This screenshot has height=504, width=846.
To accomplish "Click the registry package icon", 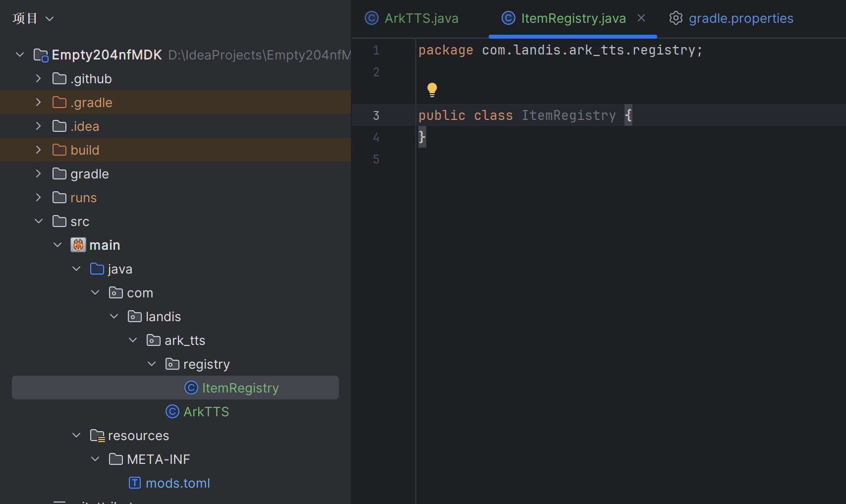I will tap(172, 364).
